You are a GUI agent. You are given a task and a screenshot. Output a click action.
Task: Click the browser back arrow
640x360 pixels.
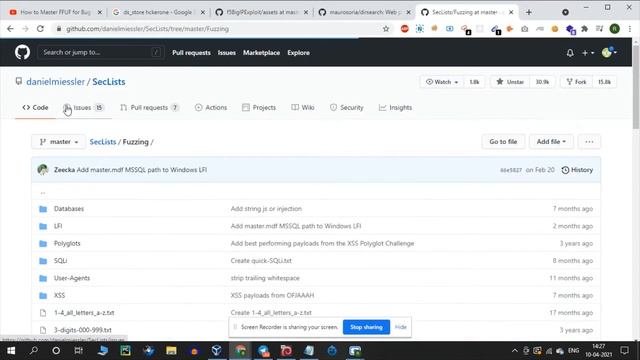pos(10,29)
